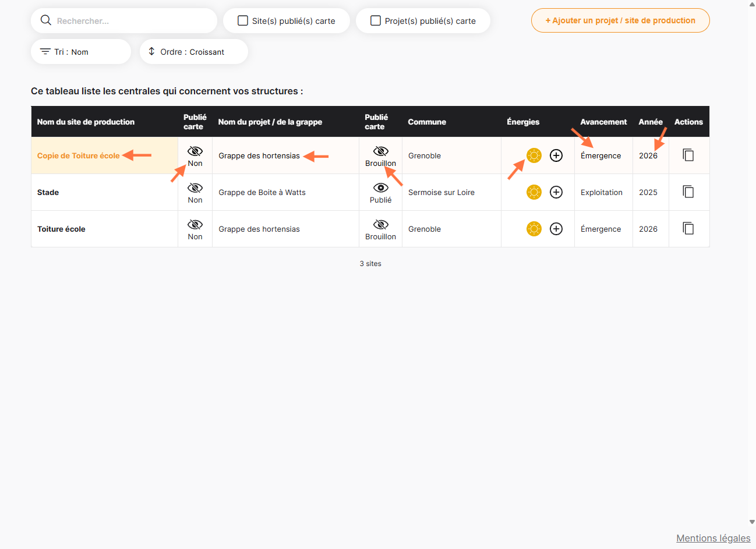Viewport: 756px width, 549px height.
Task: Open the Copie de Toiture école site
Action: pos(79,155)
